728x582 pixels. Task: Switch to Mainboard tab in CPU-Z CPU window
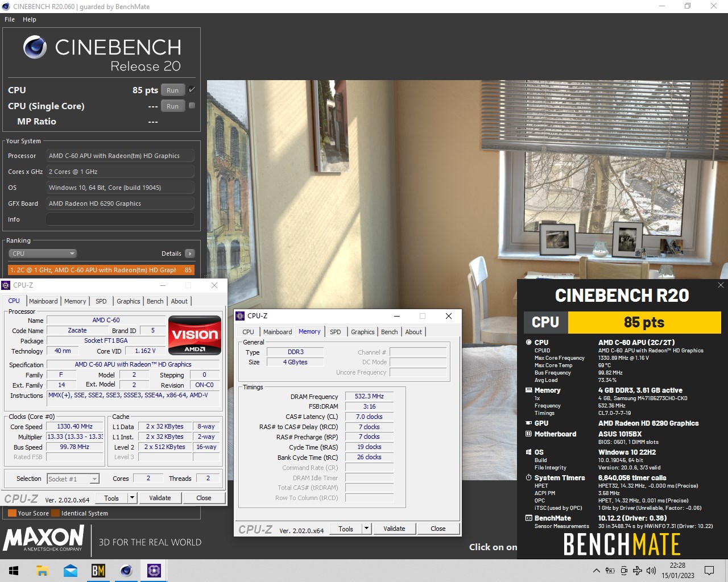(43, 301)
